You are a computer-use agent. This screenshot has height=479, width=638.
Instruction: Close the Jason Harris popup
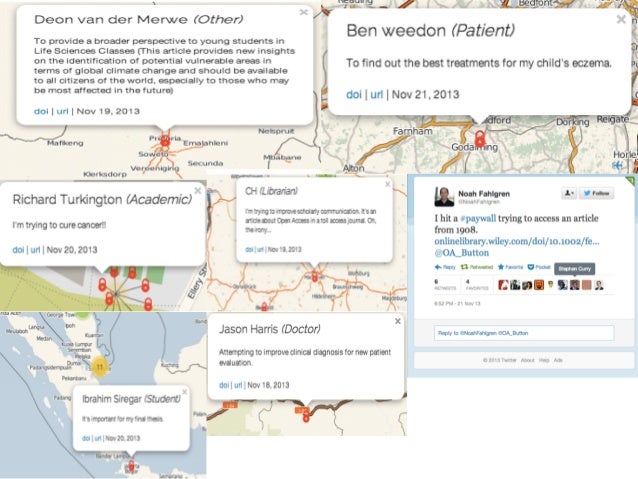pyautogui.click(x=398, y=321)
